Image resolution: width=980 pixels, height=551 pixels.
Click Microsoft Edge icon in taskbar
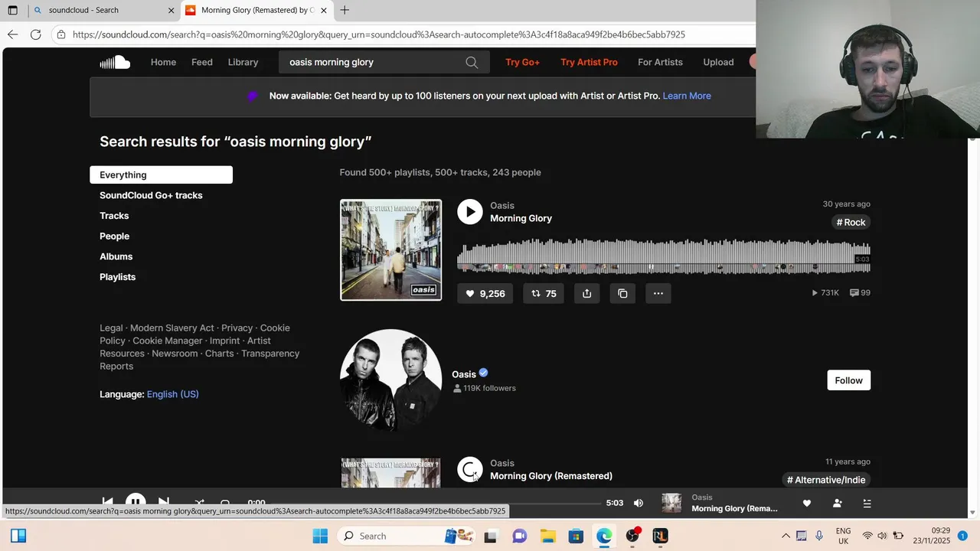(604, 536)
